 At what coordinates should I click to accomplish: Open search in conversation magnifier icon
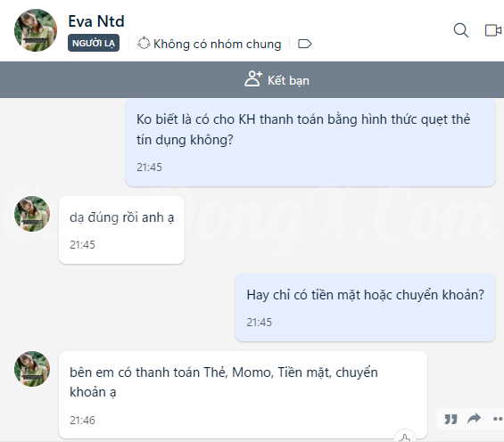click(x=460, y=30)
